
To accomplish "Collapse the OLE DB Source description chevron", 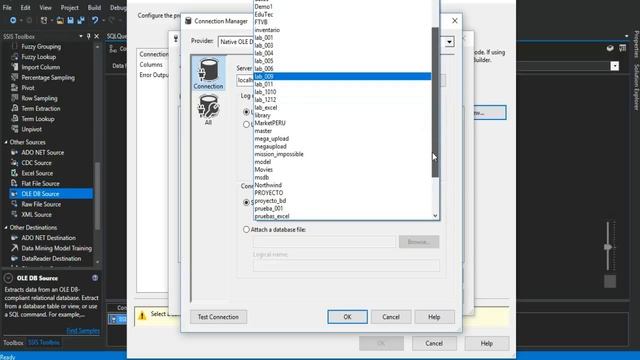I will click(x=8, y=278).
